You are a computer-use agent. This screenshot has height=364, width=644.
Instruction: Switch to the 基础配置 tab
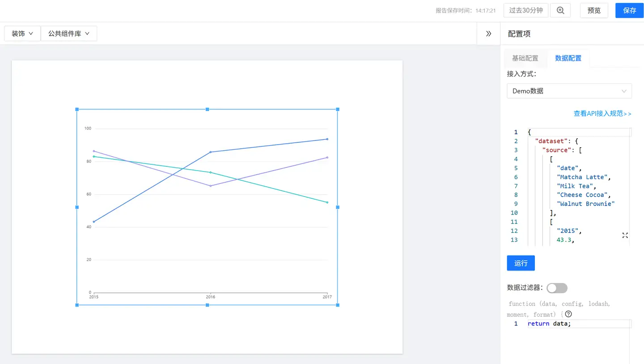click(x=525, y=58)
